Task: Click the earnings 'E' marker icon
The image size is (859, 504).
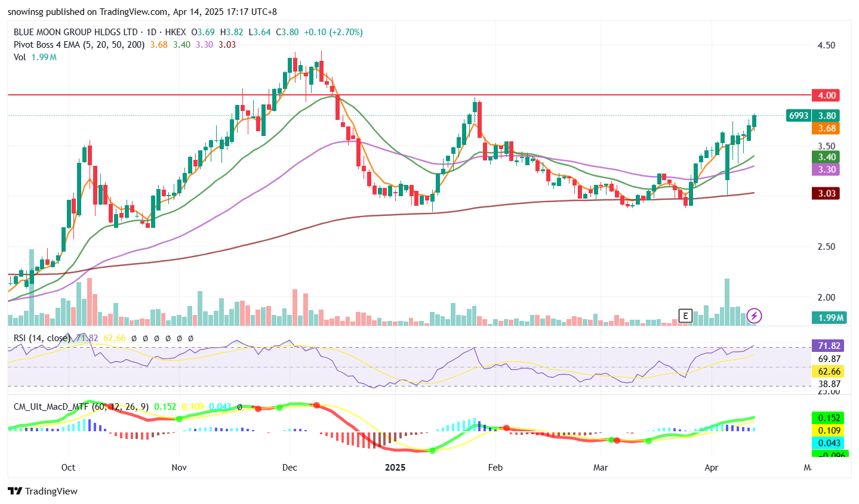Action: click(685, 316)
